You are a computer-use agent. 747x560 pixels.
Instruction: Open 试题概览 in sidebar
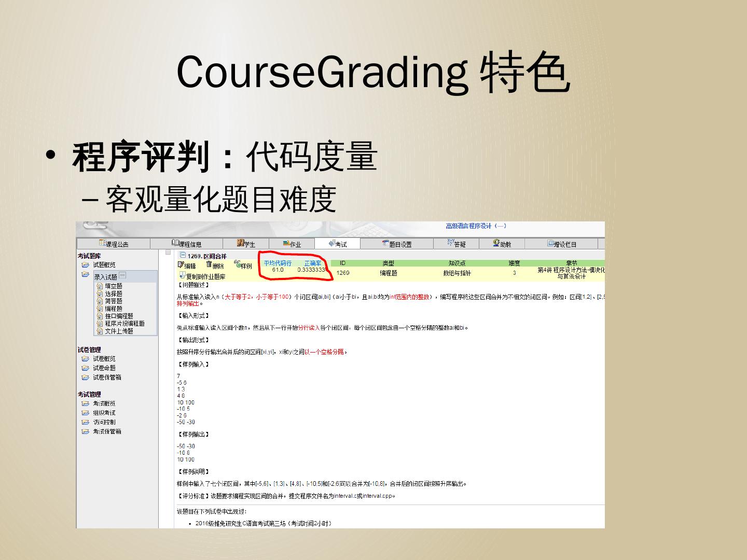click(104, 265)
